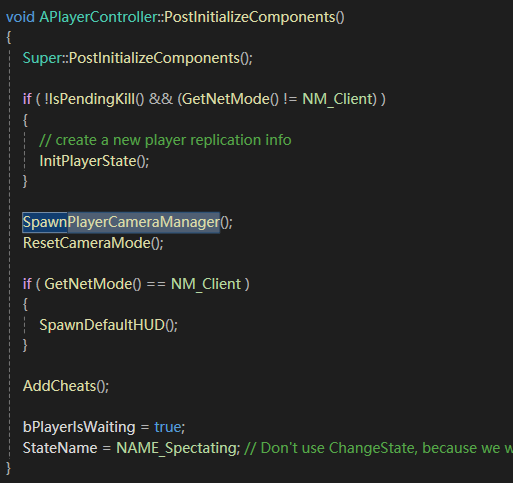The width and height of the screenshot is (513, 483).
Task: Click the Super::PostInitializeComponents() line
Action: [x=138, y=58]
